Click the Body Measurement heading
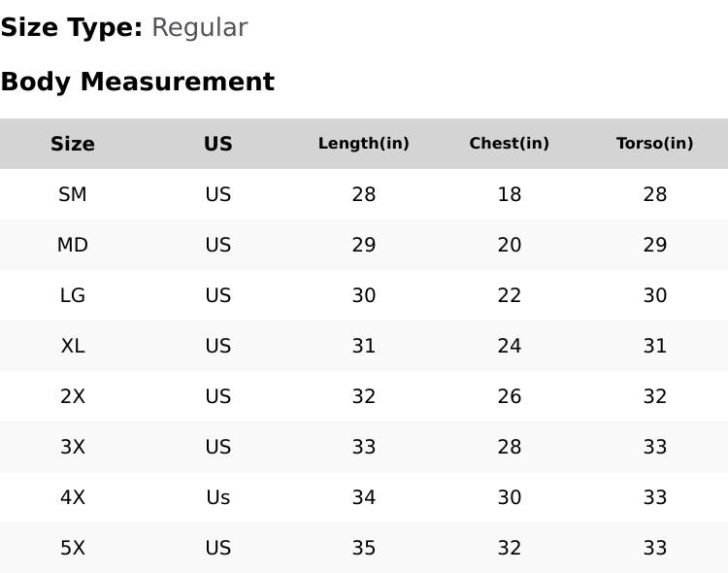This screenshot has height=573, width=728. click(137, 82)
